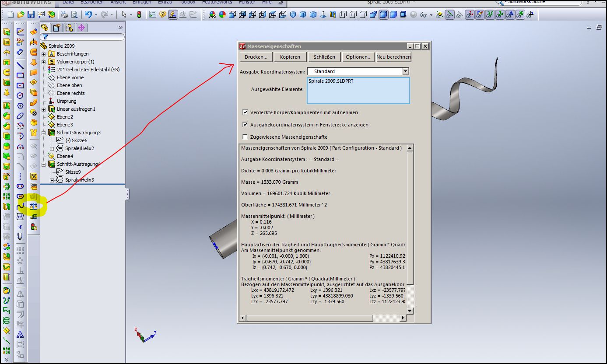The height and width of the screenshot is (364, 607).
Task: Click the Schließen button
Action: (x=324, y=57)
